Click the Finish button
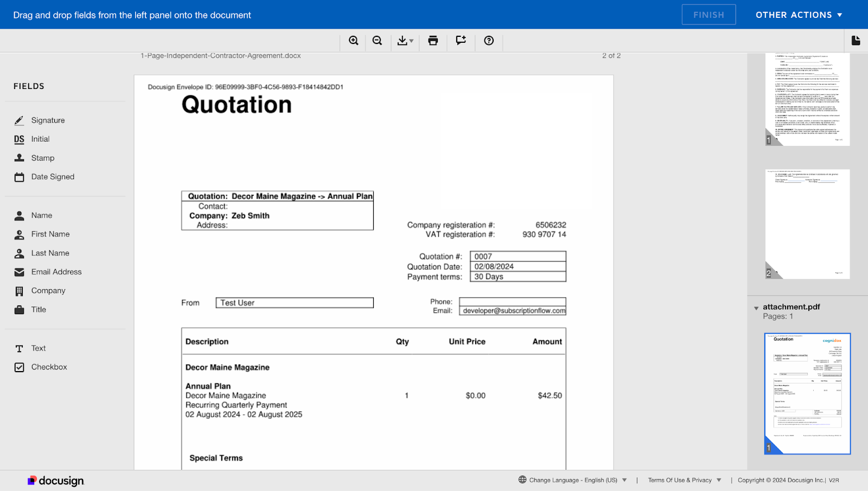 coord(709,15)
